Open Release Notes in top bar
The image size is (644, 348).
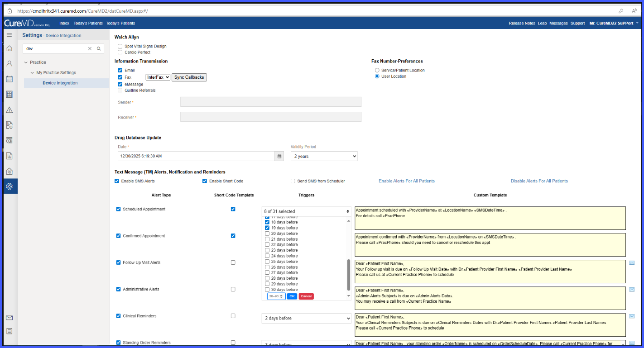pos(522,23)
